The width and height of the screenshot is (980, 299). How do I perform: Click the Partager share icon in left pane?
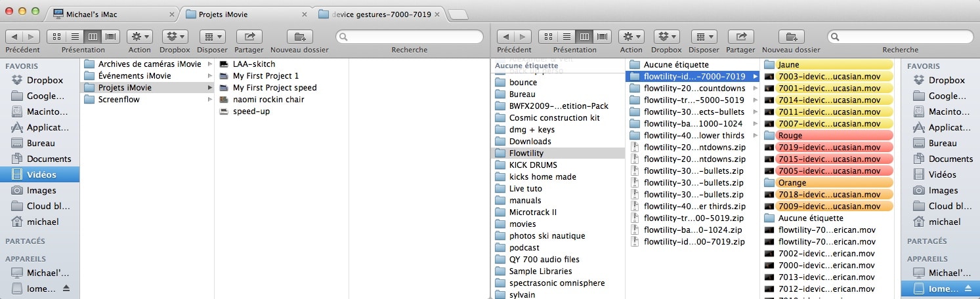249,37
